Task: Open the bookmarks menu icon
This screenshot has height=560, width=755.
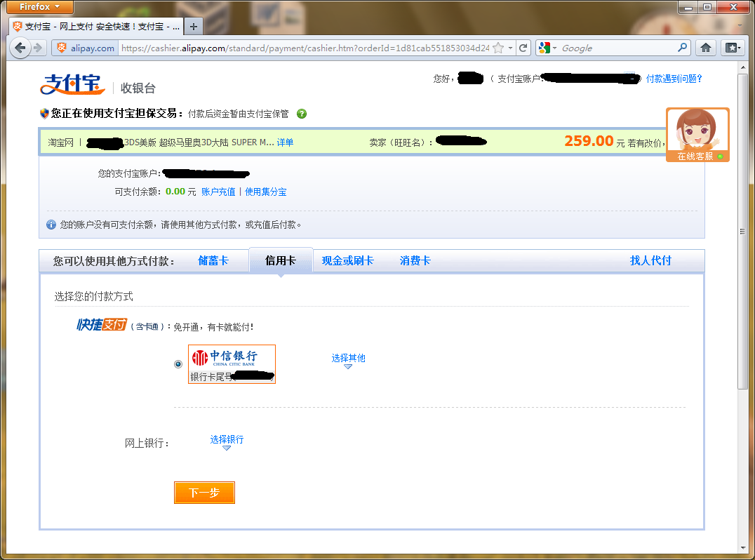Action: 733,48
